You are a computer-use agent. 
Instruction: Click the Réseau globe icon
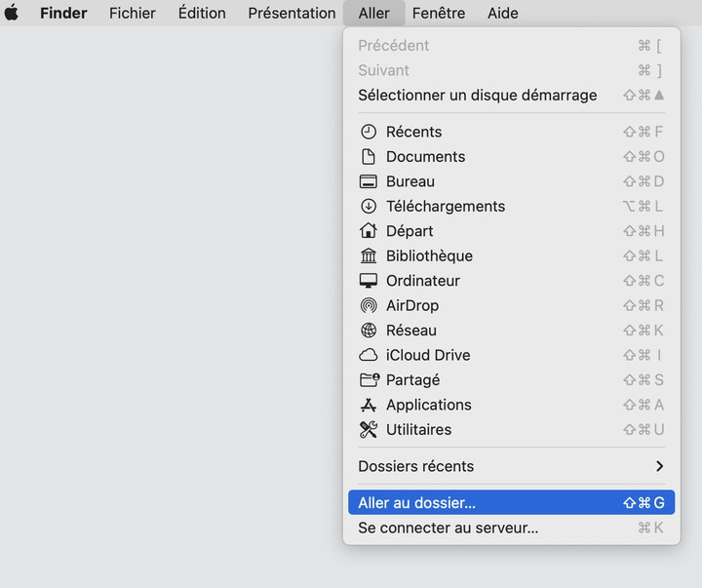368,330
